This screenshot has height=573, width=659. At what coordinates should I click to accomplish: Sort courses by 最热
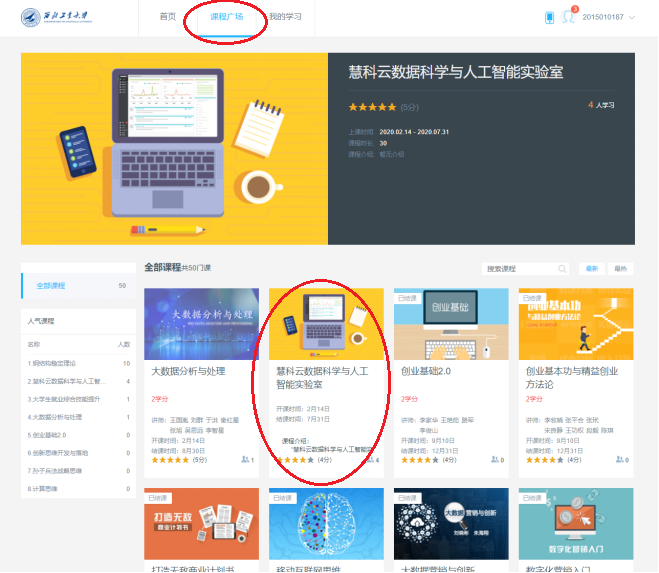(x=621, y=269)
